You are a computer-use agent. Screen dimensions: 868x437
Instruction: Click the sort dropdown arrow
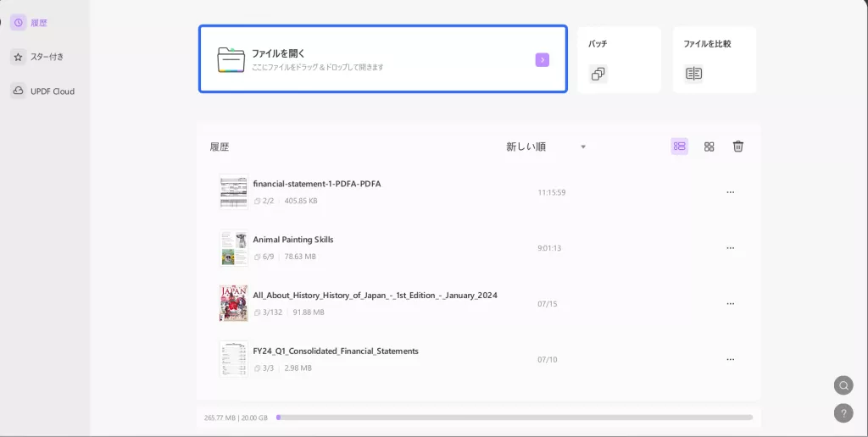click(x=583, y=147)
